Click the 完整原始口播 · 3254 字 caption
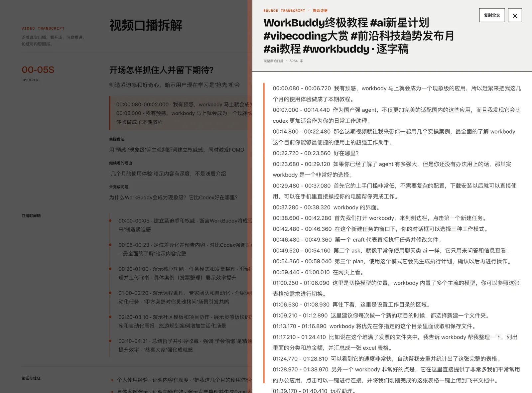The image size is (532, 393). tap(283, 61)
